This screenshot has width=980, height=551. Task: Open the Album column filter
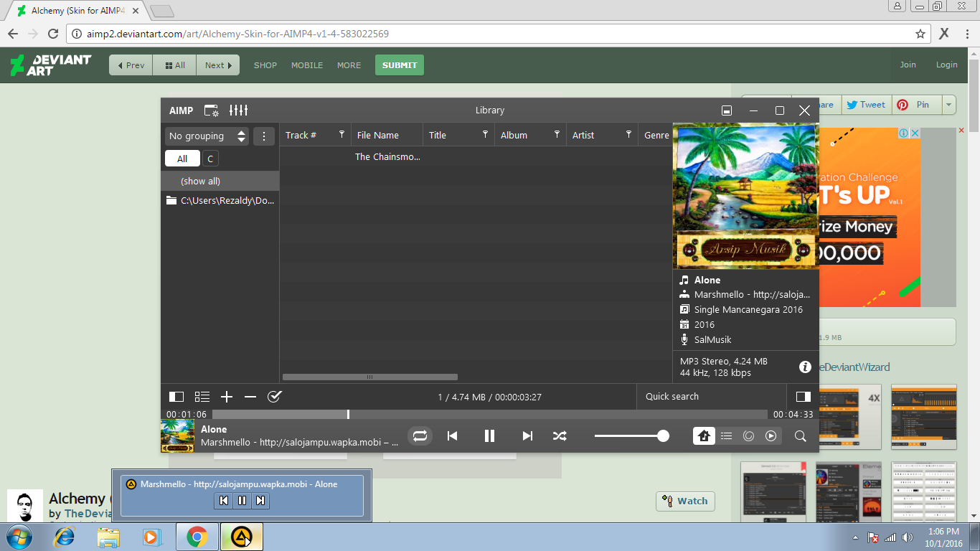pos(557,135)
